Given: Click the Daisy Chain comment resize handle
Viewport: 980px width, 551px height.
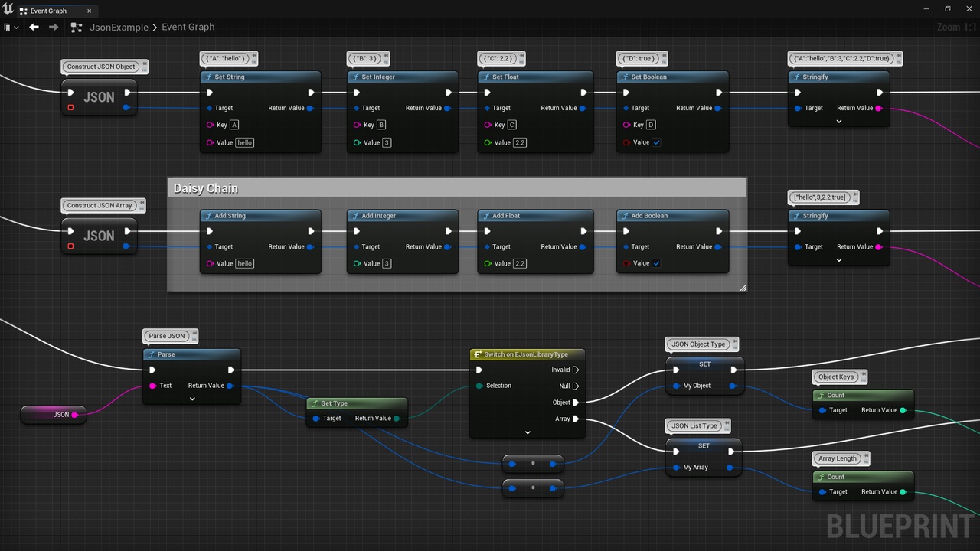Looking at the screenshot, I should [743, 288].
